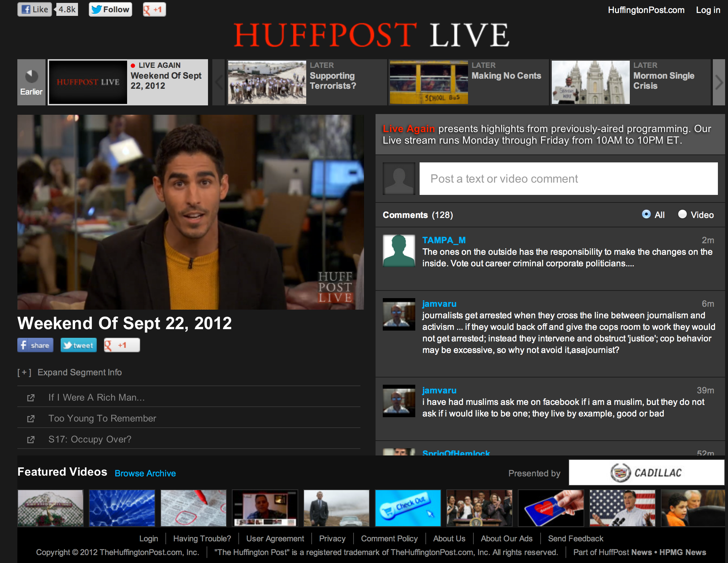Click external link icon for S17: Occupy Over?
Viewport: 728px width, 563px height.
(31, 440)
